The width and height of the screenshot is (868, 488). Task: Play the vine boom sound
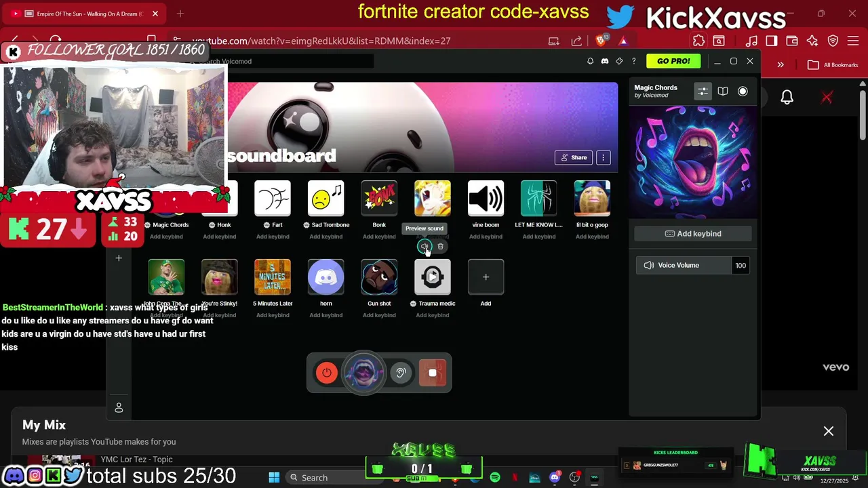[x=486, y=199]
